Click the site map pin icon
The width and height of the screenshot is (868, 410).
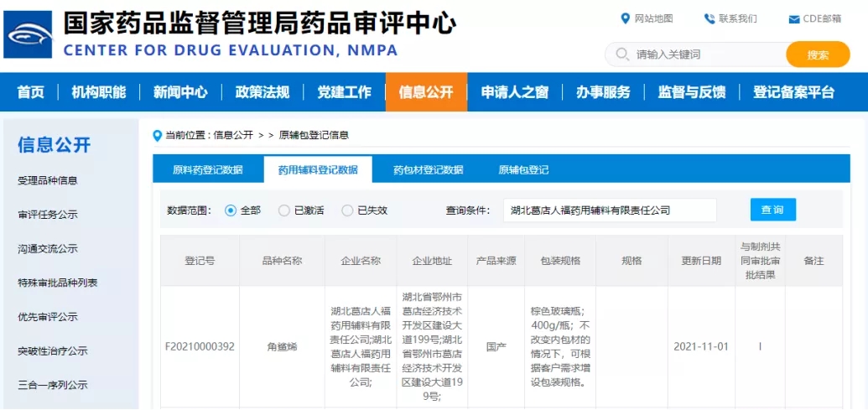tap(625, 18)
